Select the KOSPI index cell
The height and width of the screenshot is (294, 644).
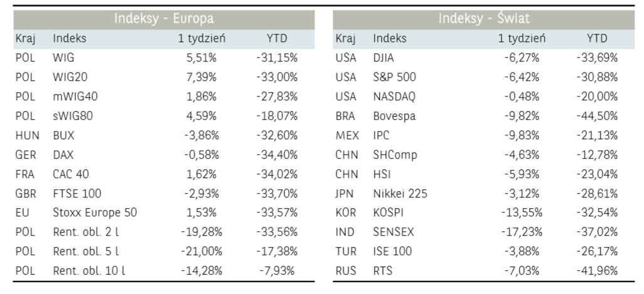tap(389, 213)
